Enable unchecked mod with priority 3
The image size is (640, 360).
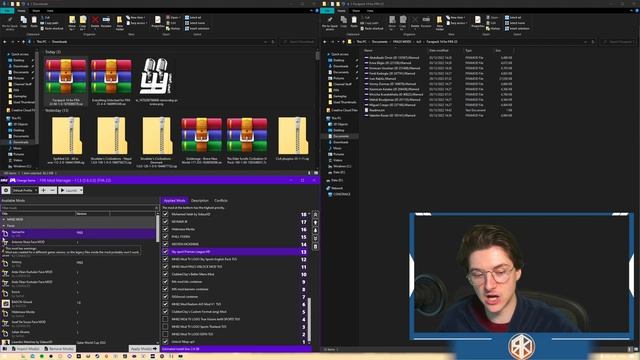coord(165,326)
